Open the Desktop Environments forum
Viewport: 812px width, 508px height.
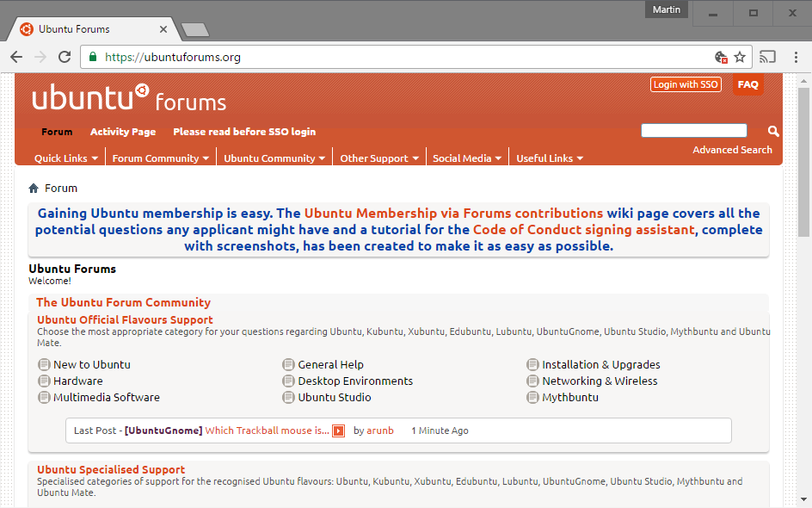coord(355,381)
